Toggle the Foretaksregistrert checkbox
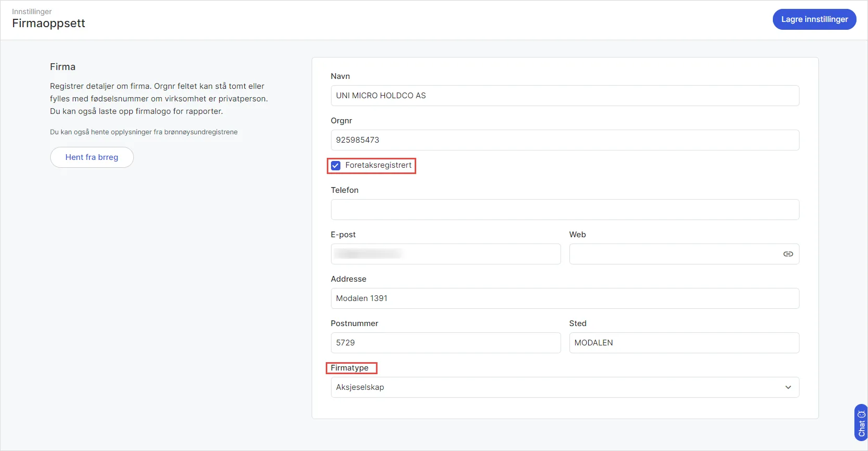The height and width of the screenshot is (451, 868). (336, 166)
